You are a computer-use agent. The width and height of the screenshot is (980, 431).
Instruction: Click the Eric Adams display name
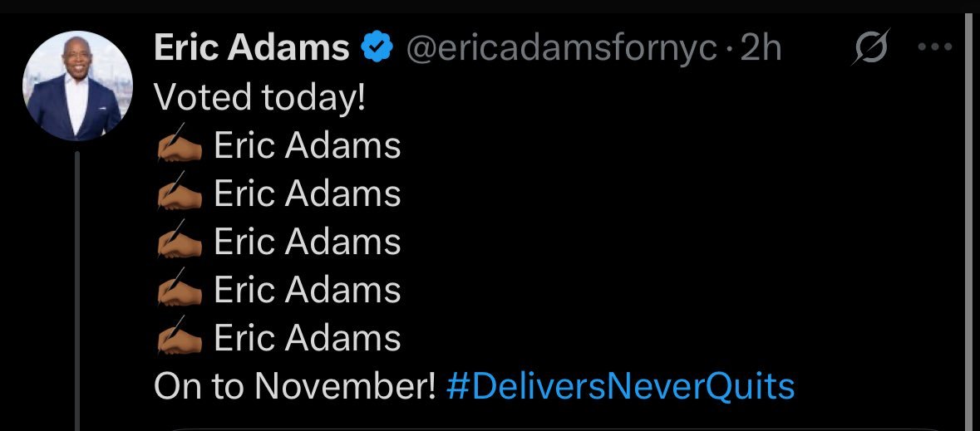coord(251,48)
